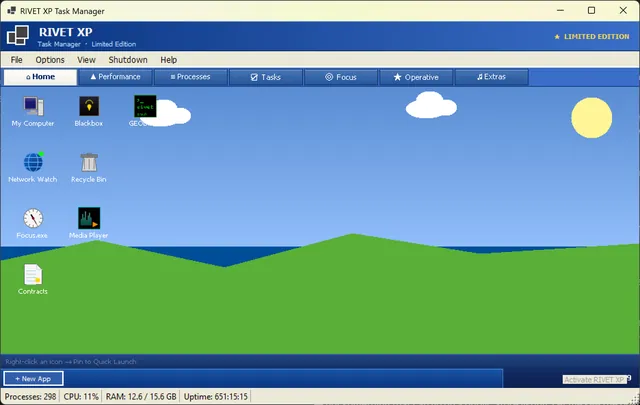Open the Media Player icon

tap(89, 223)
